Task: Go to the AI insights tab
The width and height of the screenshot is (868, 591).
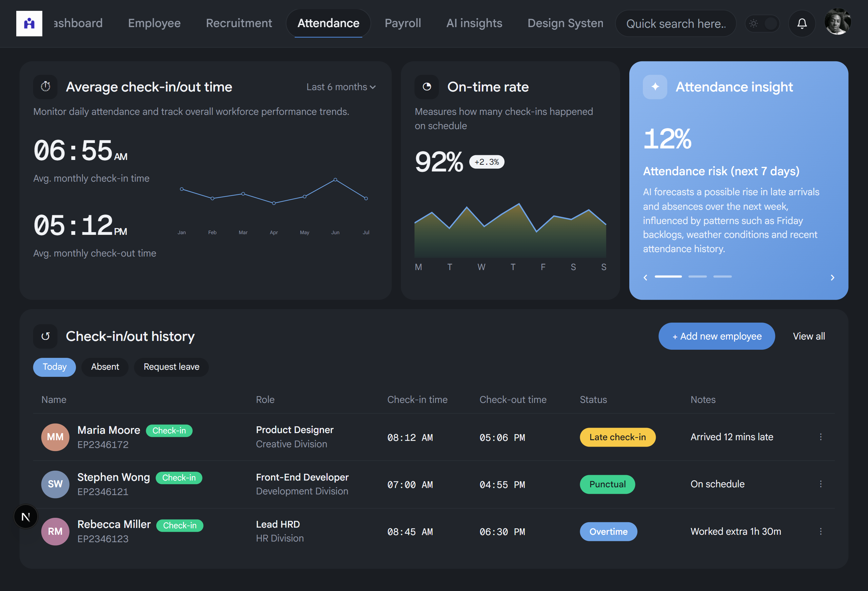Action: coord(474,23)
